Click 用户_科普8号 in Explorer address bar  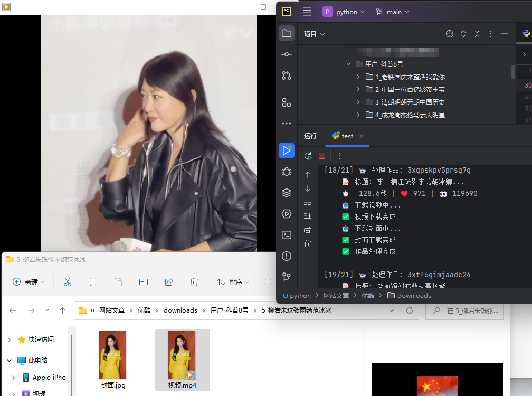pos(230,310)
